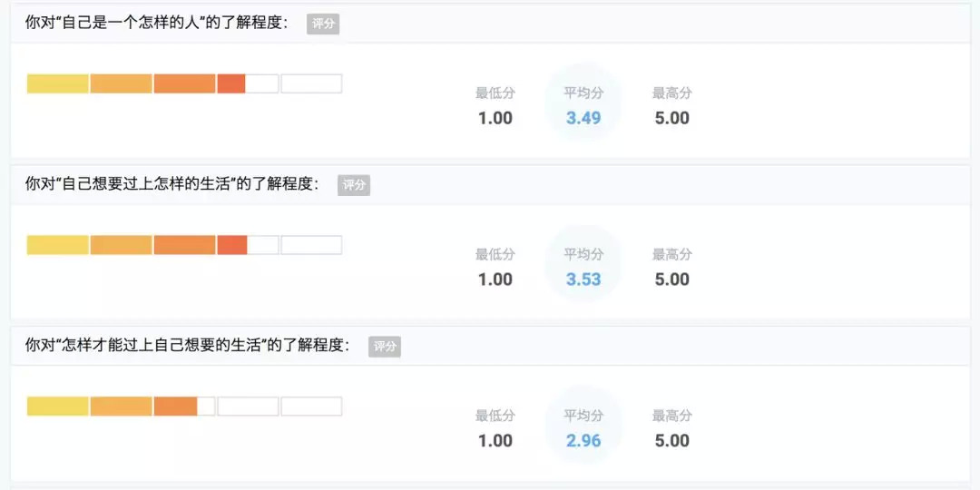Click the average score circle showing 3.53

[x=583, y=267]
